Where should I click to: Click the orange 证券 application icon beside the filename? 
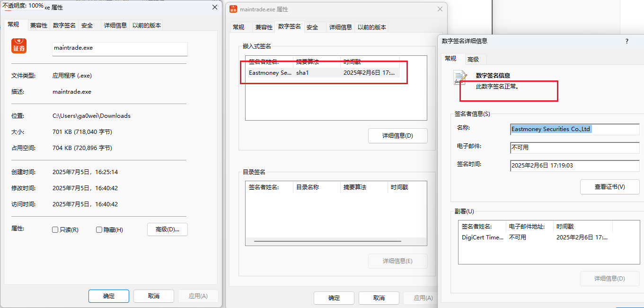(x=19, y=46)
